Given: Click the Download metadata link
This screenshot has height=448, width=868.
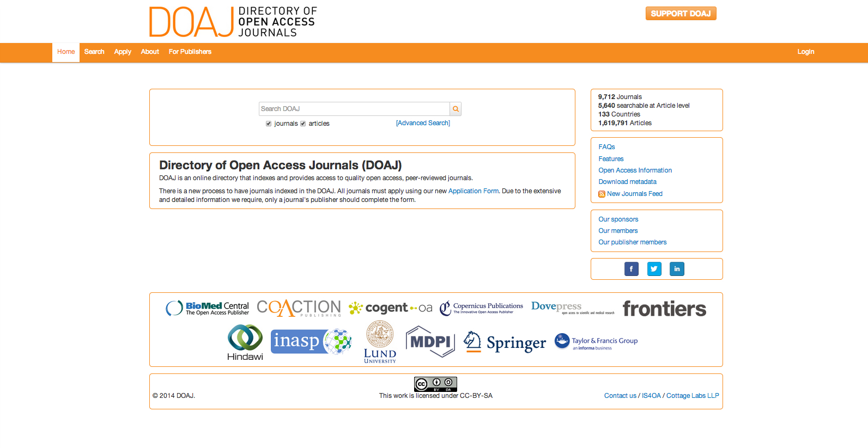Looking at the screenshot, I should tap(628, 182).
